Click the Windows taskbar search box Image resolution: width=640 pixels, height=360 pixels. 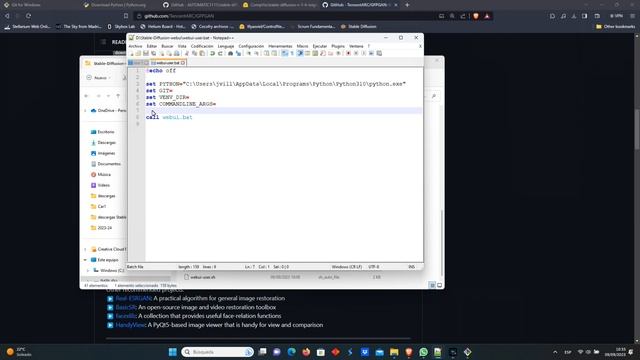click(217, 352)
